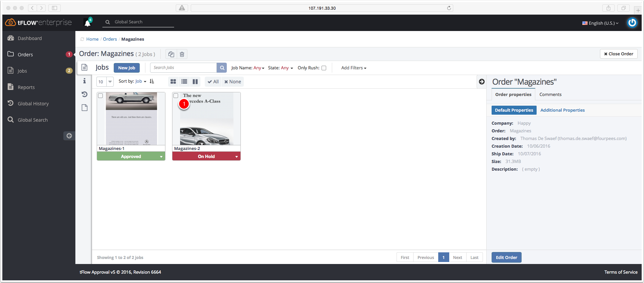Deselect jobs with None button
644x283 pixels.
coord(233,82)
